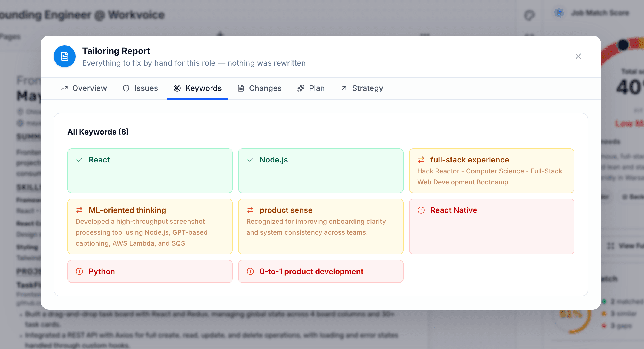Click the Issues shield icon
This screenshot has width=644, height=349.
coord(126,88)
